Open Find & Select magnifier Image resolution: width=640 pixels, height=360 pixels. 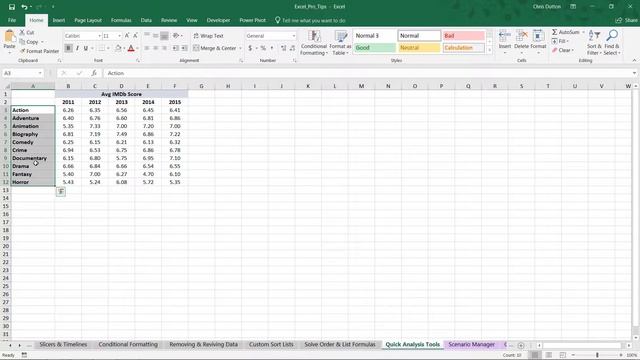click(x=612, y=42)
